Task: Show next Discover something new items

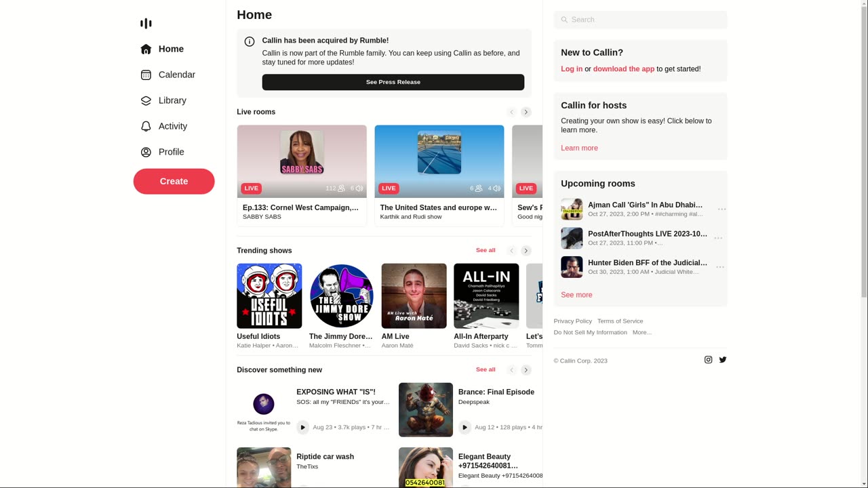Action: pos(526,370)
